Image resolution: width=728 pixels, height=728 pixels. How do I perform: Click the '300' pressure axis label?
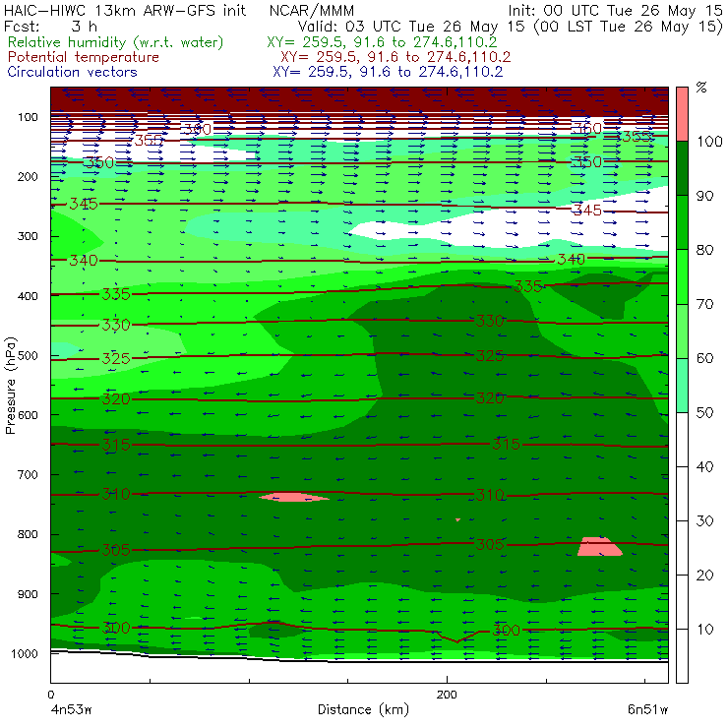(28, 236)
